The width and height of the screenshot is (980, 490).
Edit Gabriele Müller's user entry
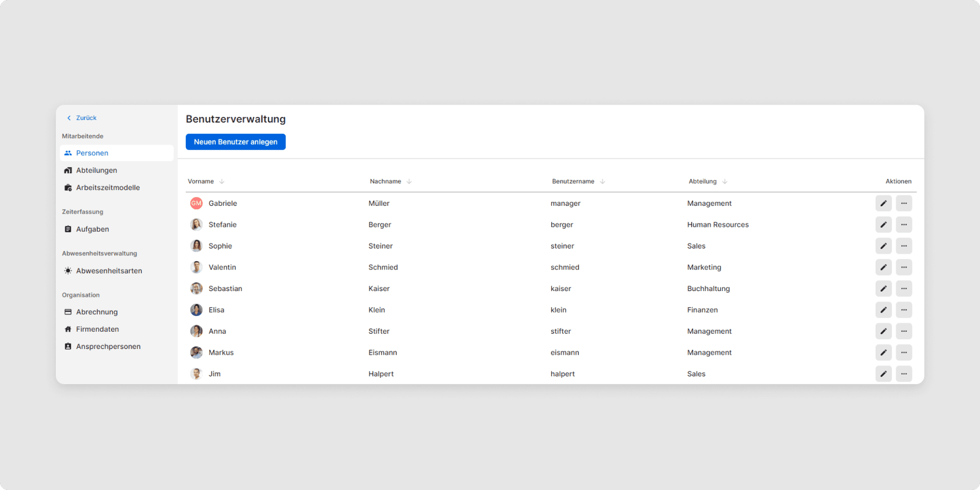(884, 203)
